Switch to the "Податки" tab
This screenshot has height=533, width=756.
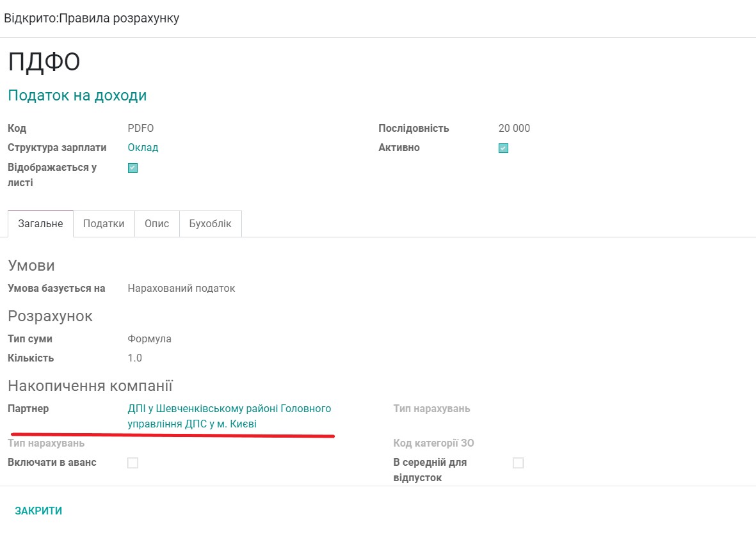(x=104, y=223)
